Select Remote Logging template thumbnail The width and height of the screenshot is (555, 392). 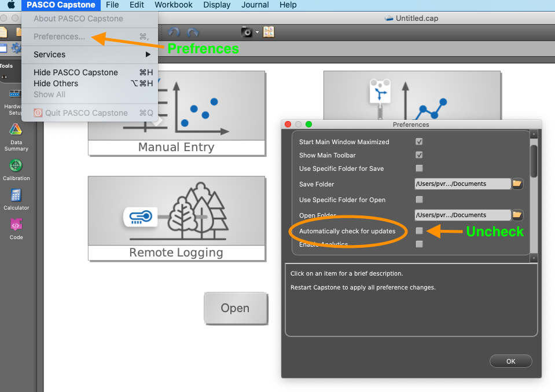[x=177, y=218]
